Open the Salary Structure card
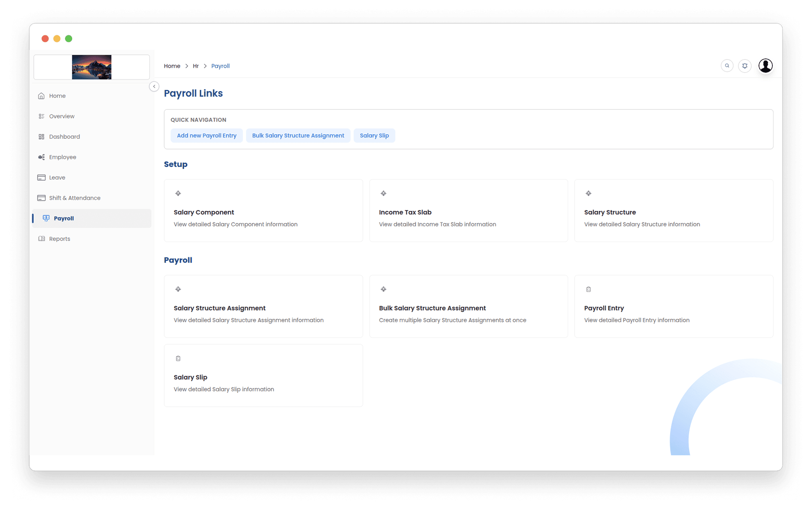 pos(673,211)
